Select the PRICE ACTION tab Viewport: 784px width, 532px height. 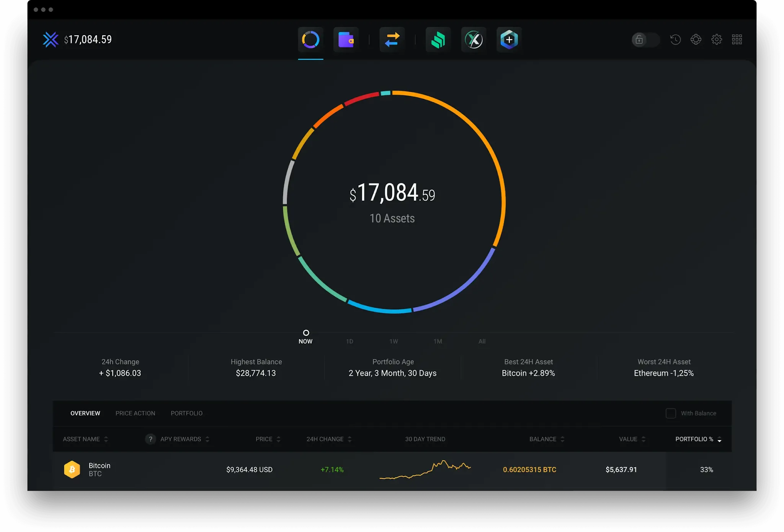coord(136,413)
